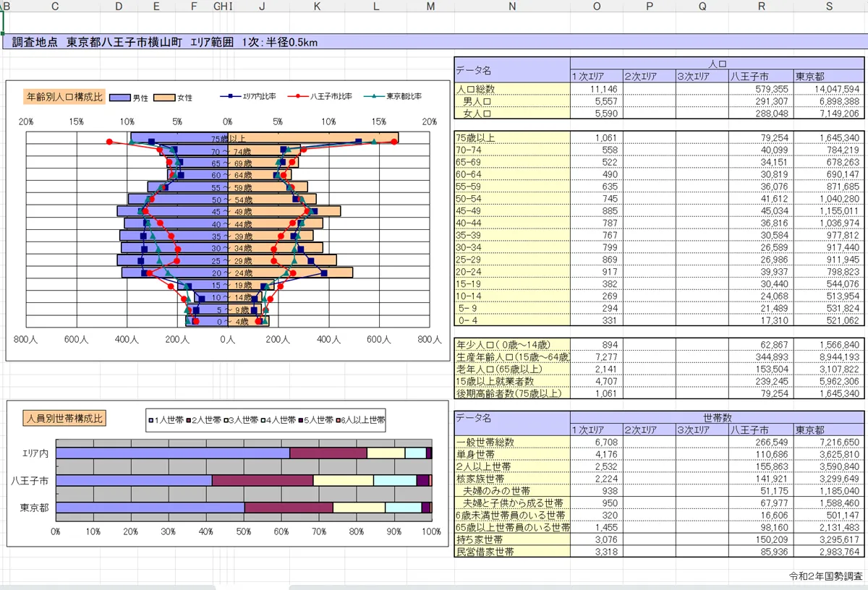Click the エリア内 1人世帯 blue bar segment

click(x=172, y=453)
